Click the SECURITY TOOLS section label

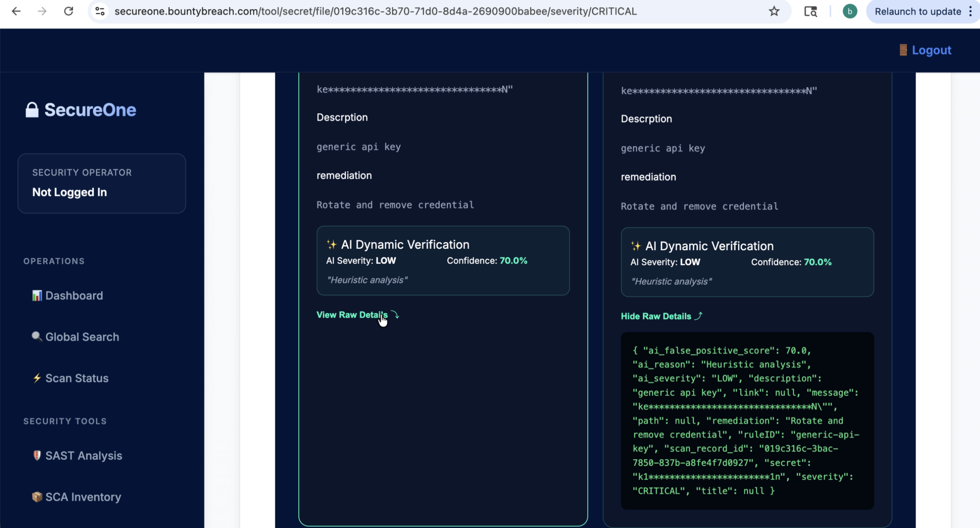click(x=65, y=421)
